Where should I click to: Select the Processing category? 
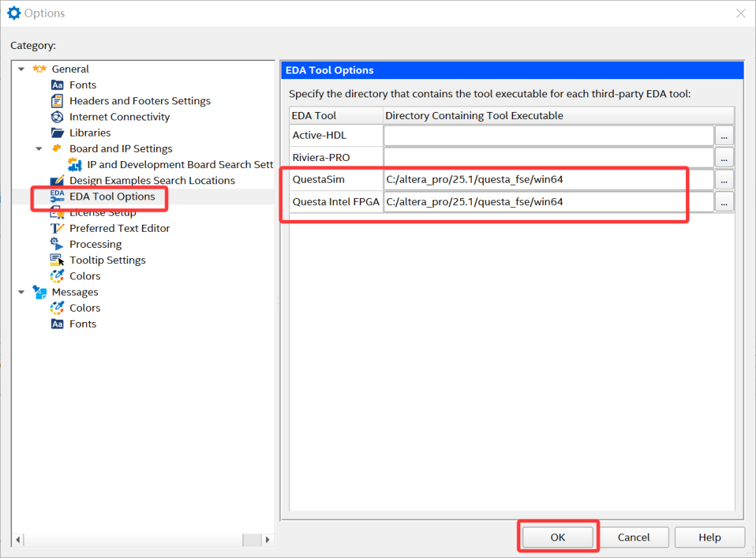coord(95,244)
